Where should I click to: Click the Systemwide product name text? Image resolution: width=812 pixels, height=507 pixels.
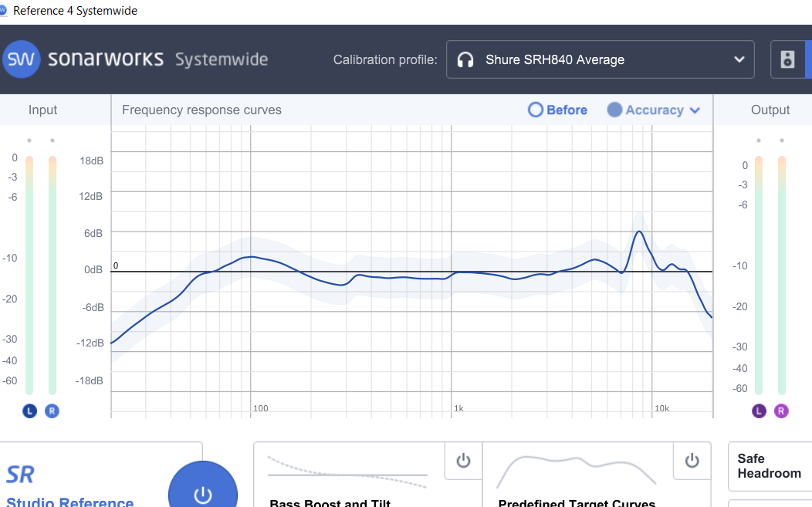pyautogui.click(x=221, y=59)
